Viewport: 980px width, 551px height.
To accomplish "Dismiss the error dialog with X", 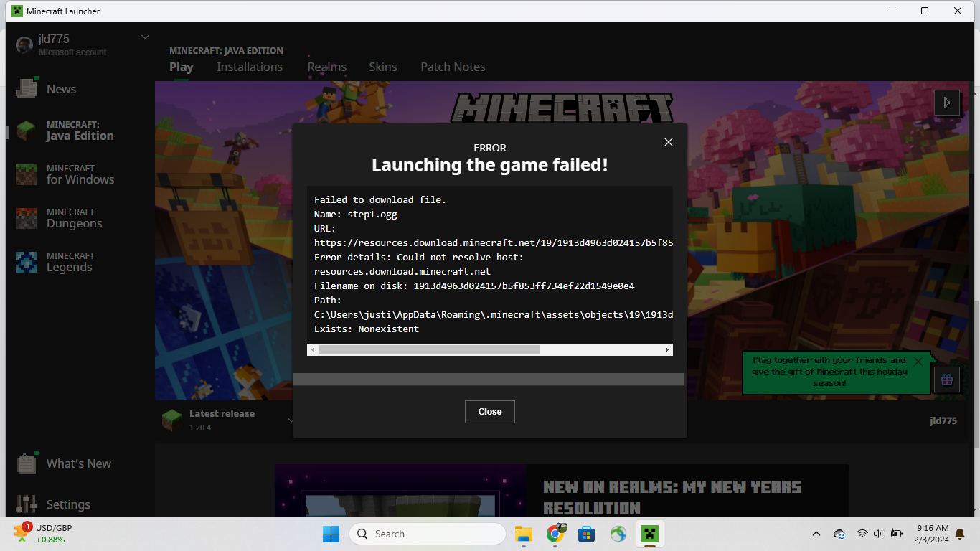I will click(668, 142).
